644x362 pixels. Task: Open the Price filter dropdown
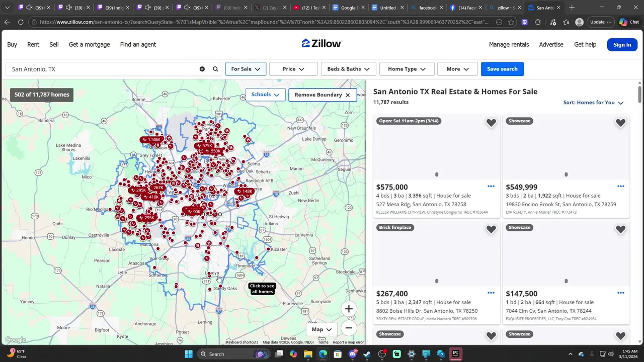[x=293, y=69]
